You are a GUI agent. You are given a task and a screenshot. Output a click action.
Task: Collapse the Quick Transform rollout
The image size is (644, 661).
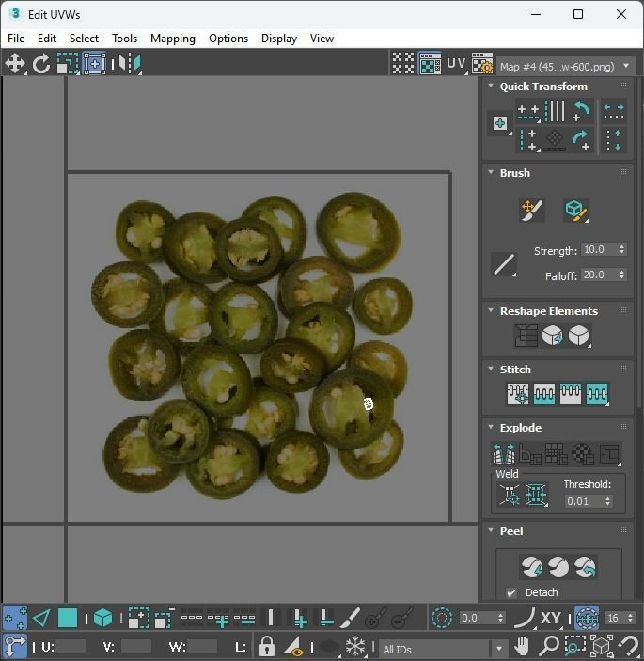(x=491, y=86)
